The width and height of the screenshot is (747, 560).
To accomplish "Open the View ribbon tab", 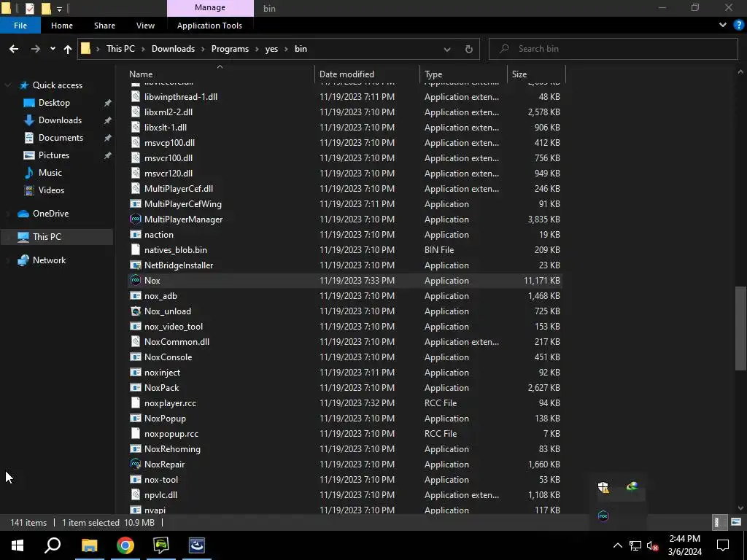I will click(145, 26).
